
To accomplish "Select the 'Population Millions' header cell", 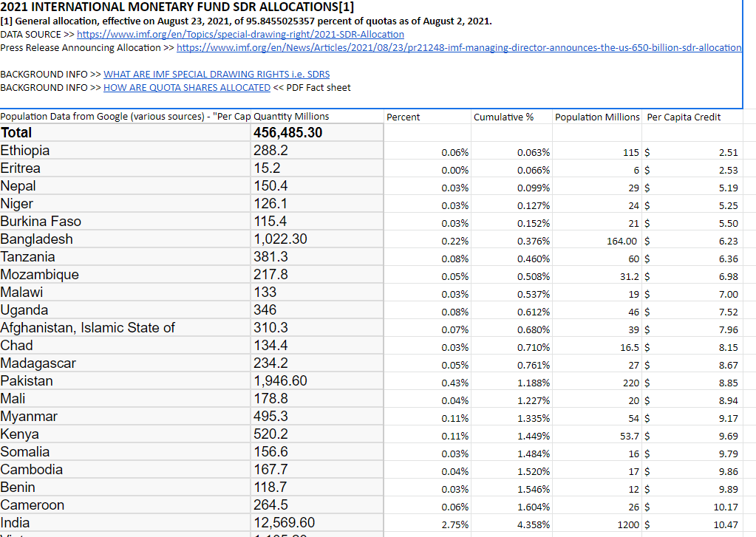I will (x=597, y=117).
